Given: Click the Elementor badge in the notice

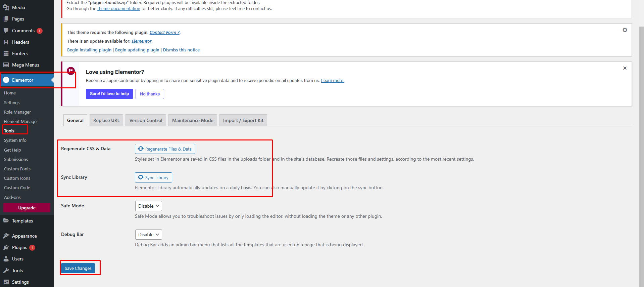Looking at the screenshot, I should (71, 71).
